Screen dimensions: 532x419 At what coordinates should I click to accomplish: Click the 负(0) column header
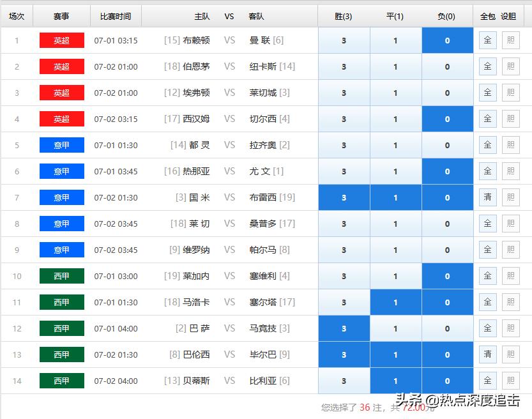(x=447, y=16)
